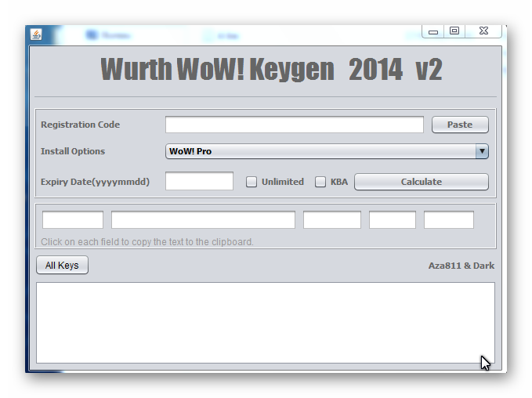532x398 pixels.
Task: Click the Calculate button
Action: click(422, 182)
